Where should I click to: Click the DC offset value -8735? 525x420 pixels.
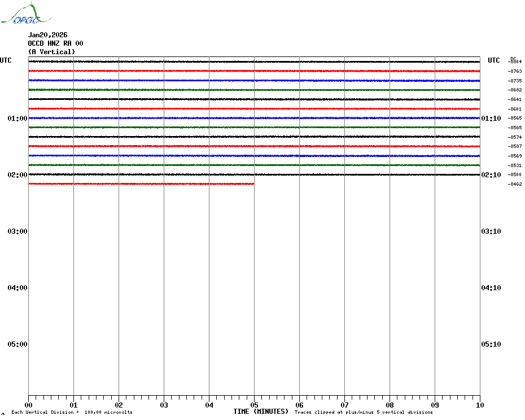click(x=515, y=81)
